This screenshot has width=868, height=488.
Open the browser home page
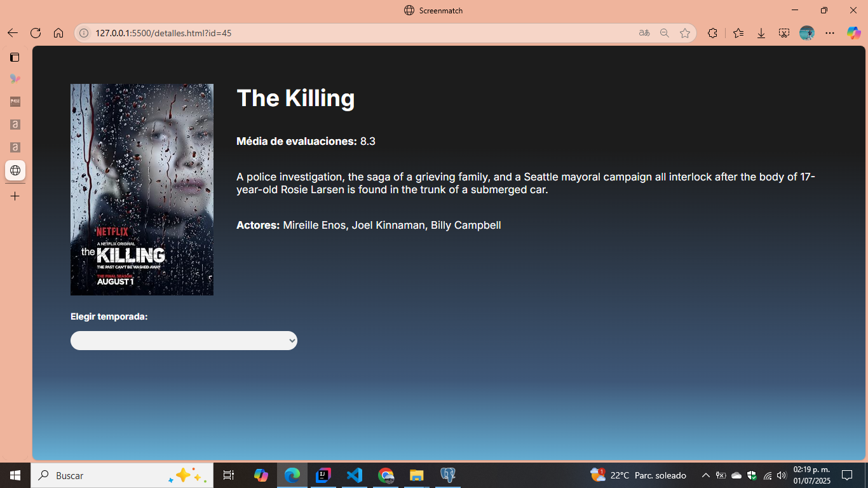pyautogui.click(x=58, y=33)
